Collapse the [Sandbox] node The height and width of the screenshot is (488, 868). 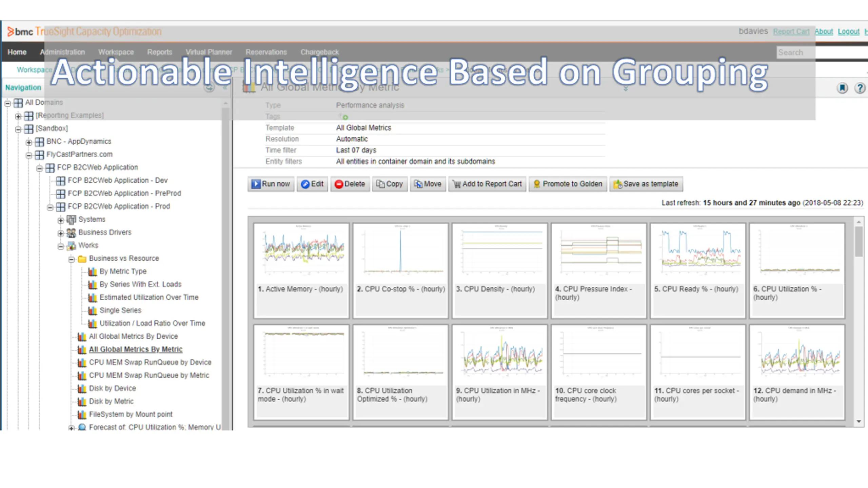(x=18, y=129)
